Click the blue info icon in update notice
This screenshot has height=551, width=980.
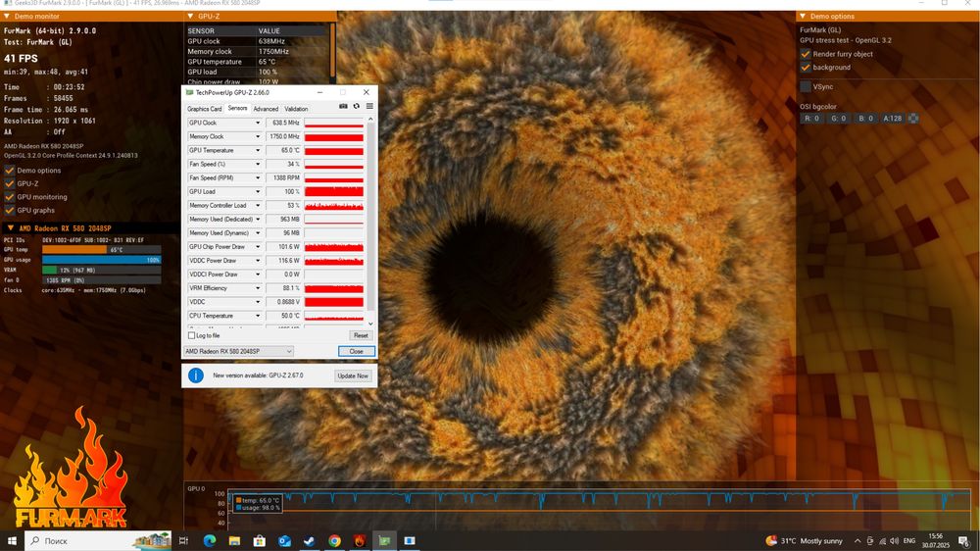(196, 376)
